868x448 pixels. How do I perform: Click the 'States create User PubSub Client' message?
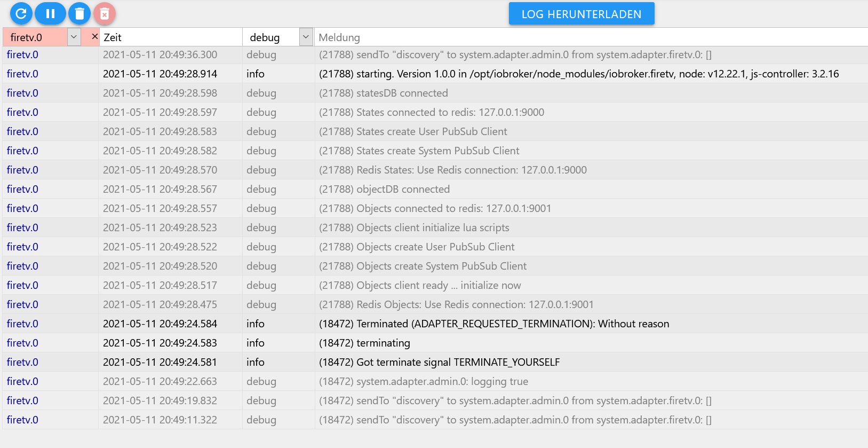[x=413, y=131]
